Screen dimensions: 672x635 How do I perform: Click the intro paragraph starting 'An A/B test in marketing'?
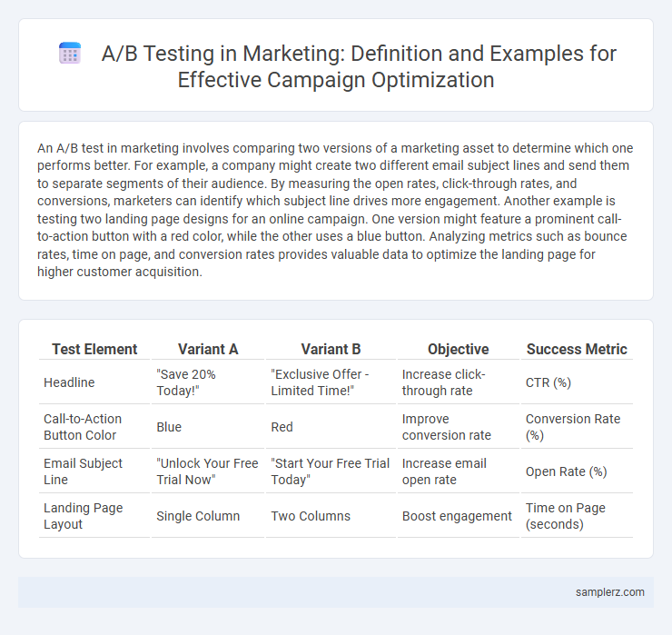(336, 210)
